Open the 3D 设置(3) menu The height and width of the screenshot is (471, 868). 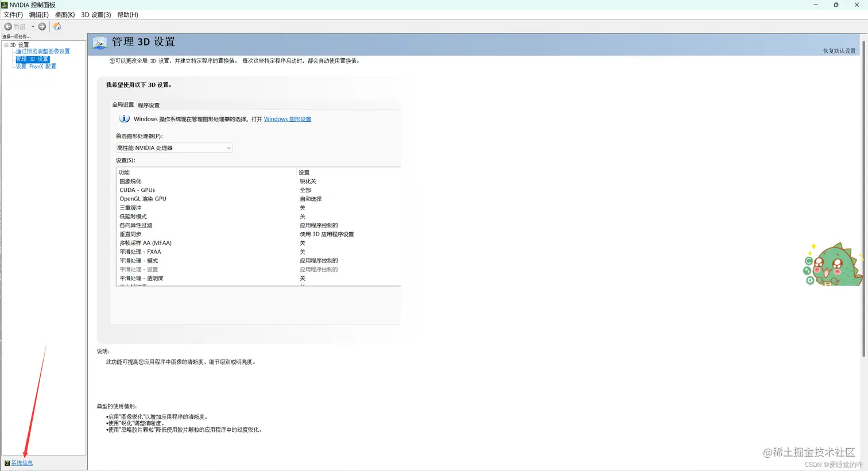96,15
